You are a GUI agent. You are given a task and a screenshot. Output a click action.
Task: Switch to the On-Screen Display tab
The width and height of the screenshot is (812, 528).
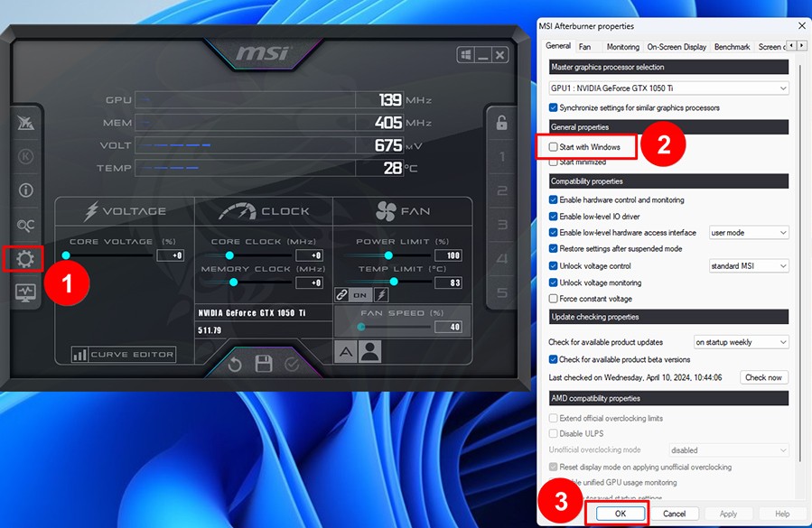(677, 47)
